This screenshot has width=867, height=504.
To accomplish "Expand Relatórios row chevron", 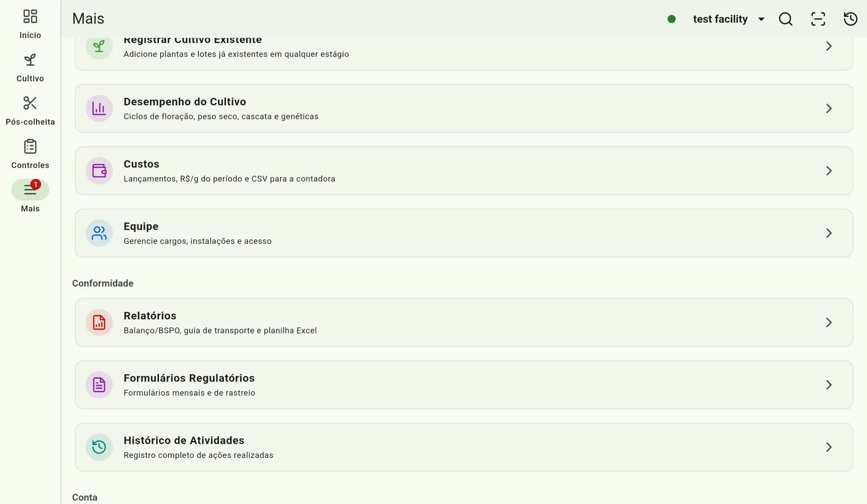I will click(829, 322).
